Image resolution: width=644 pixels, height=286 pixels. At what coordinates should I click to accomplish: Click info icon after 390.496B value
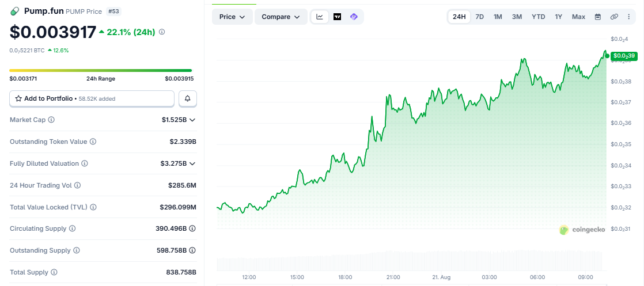coord(192,228)
